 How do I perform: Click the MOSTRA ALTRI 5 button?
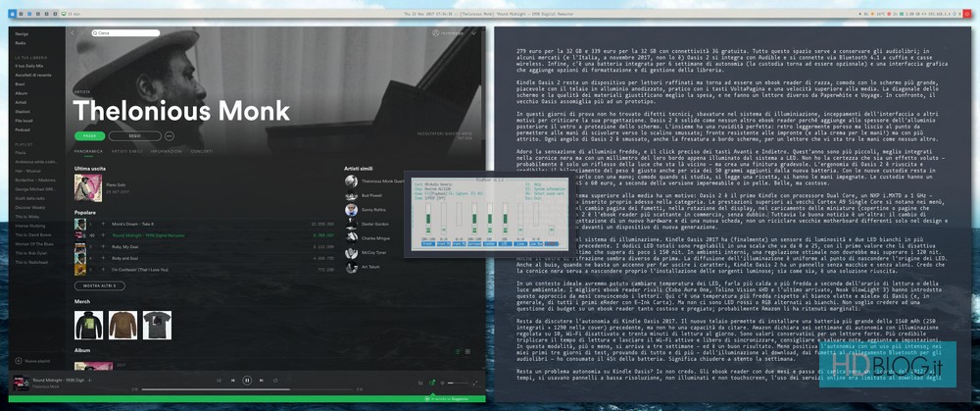(x=99, y=285)
